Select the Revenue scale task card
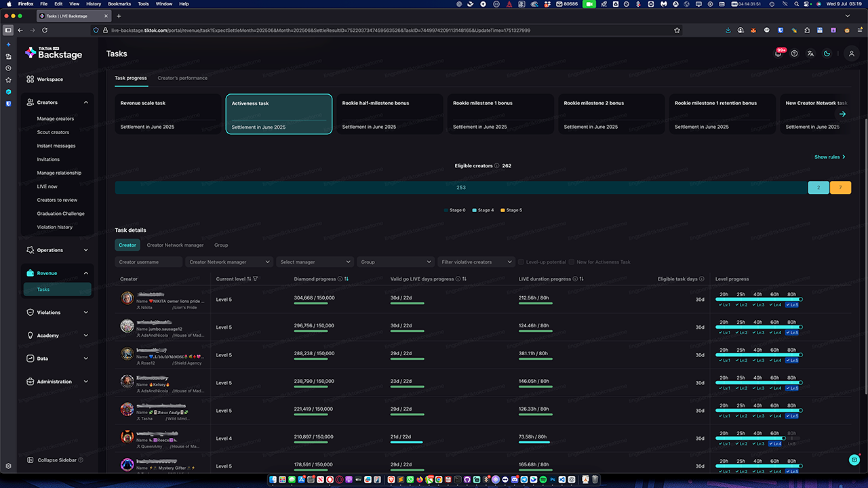 click(x=168, y=114)
